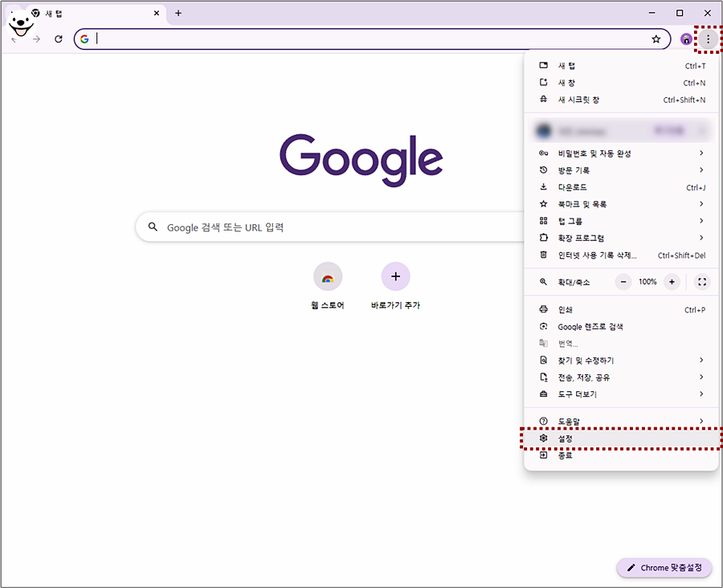
Task: Close the 새 탭 tab
Action: click(x=157, y=13)
